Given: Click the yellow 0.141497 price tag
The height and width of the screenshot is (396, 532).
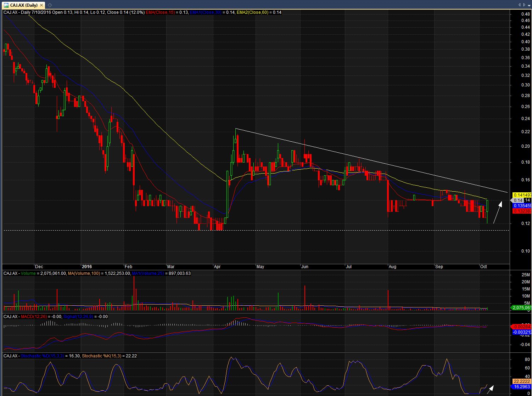Looking at the screenshot, I should [x=522, y=195].
